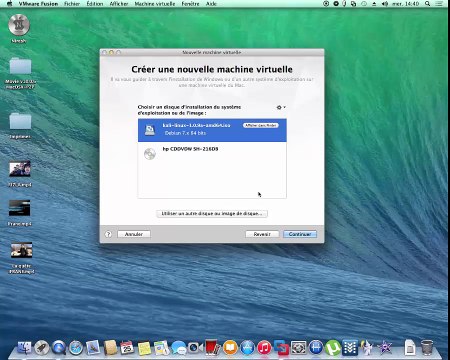
Task: Click the Continuer button
Action: [300, 234]
